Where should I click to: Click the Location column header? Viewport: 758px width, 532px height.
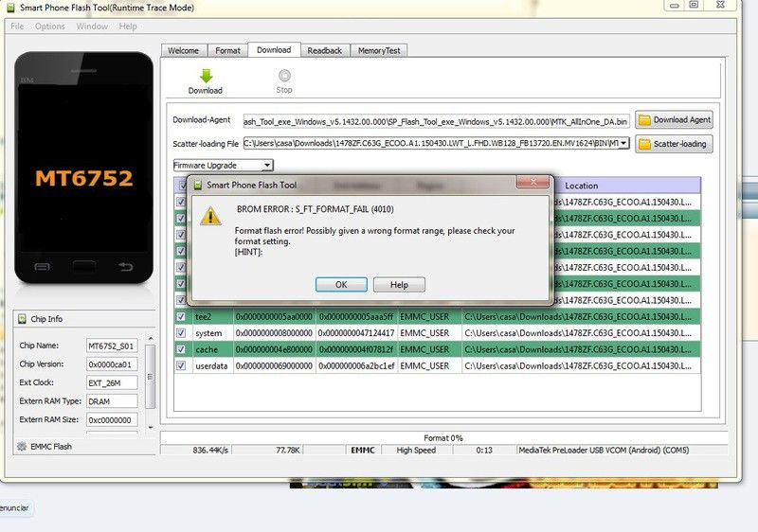[582, 186]
